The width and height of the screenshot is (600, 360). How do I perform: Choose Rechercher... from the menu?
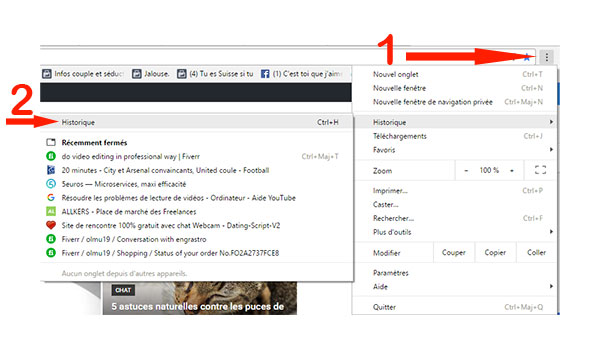(455, 218)
